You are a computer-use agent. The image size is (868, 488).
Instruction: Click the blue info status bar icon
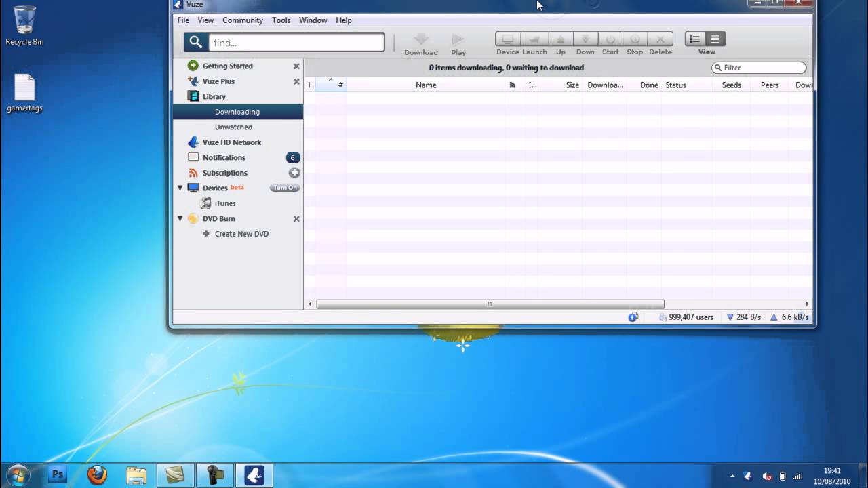(633, 317)
